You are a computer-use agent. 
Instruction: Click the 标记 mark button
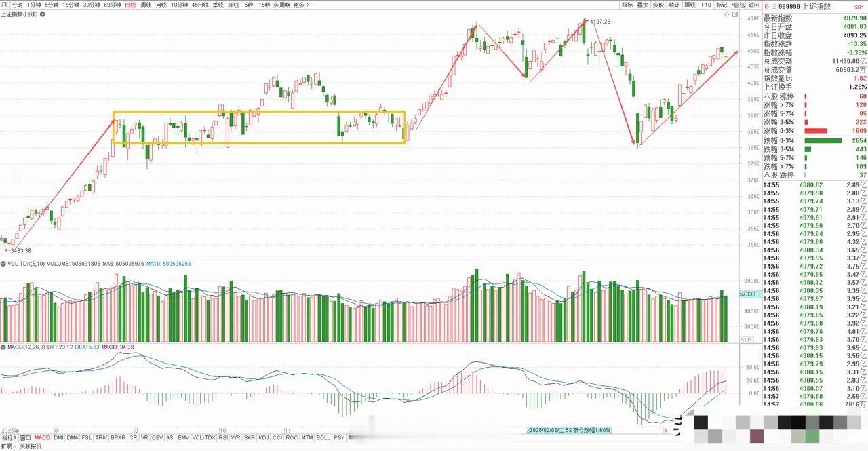722,5
